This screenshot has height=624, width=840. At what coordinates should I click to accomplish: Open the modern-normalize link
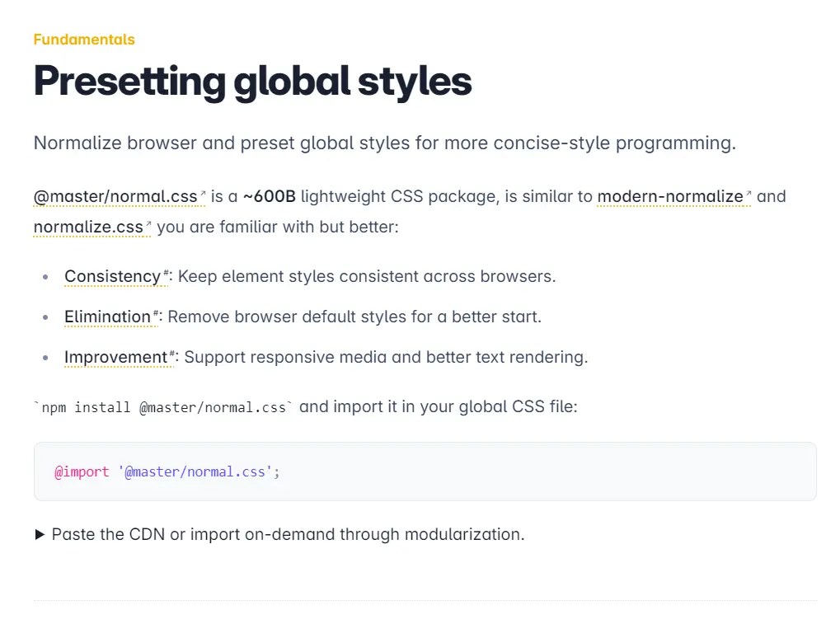tap(669, 196)
